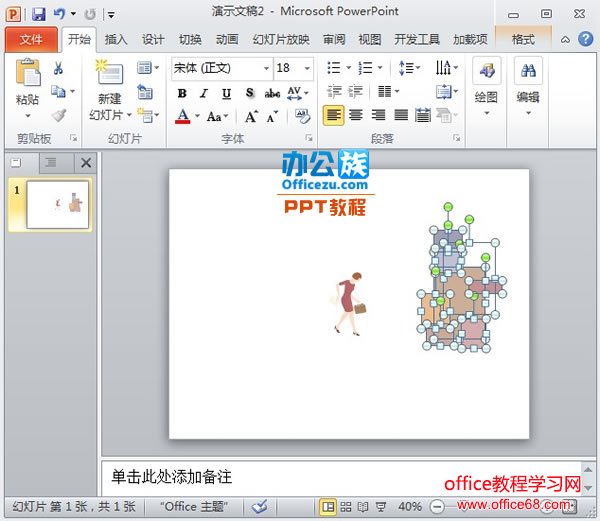
Task: Switch to Reading view
Action: 363,507
